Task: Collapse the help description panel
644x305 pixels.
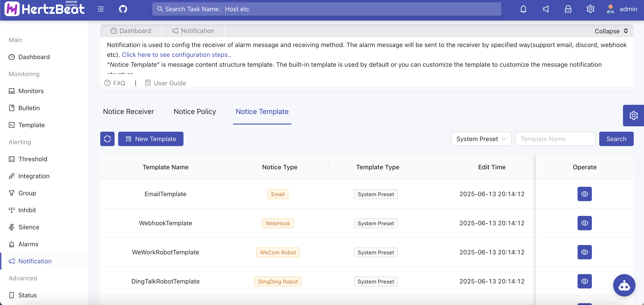Action: (x=611, y=31)
